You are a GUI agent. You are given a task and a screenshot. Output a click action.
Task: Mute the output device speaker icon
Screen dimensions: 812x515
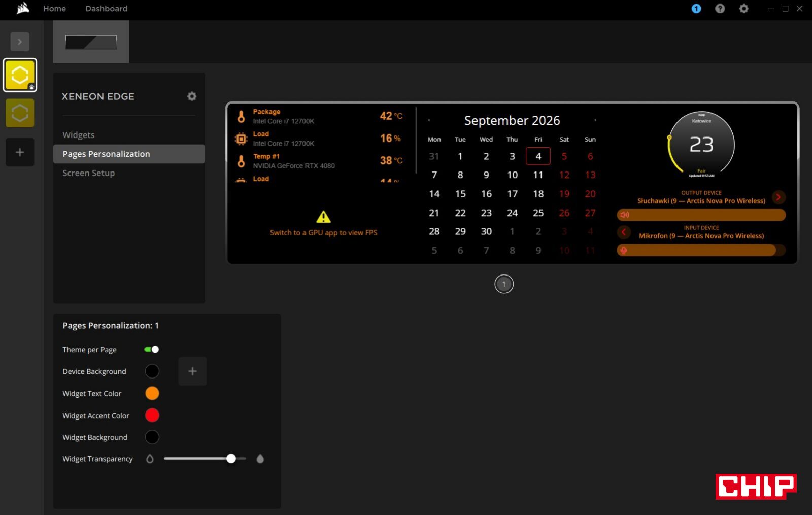pos(625,215)
